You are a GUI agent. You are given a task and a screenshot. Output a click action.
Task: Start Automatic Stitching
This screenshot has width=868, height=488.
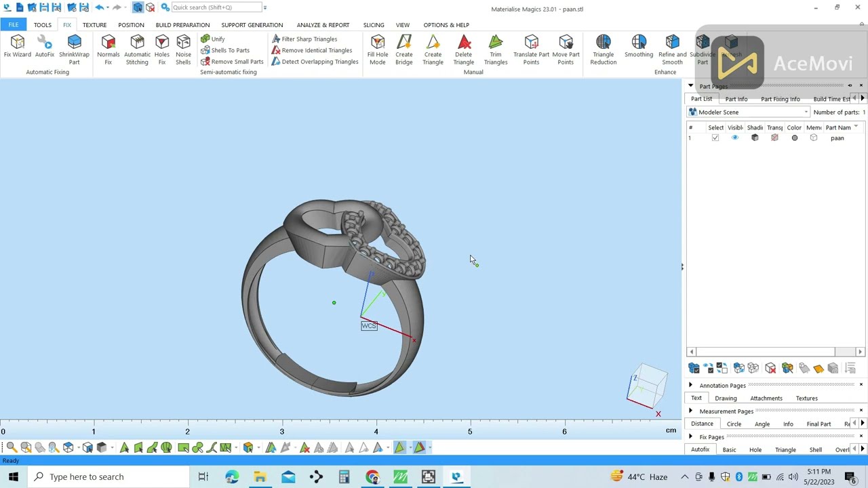coord(137,50)
